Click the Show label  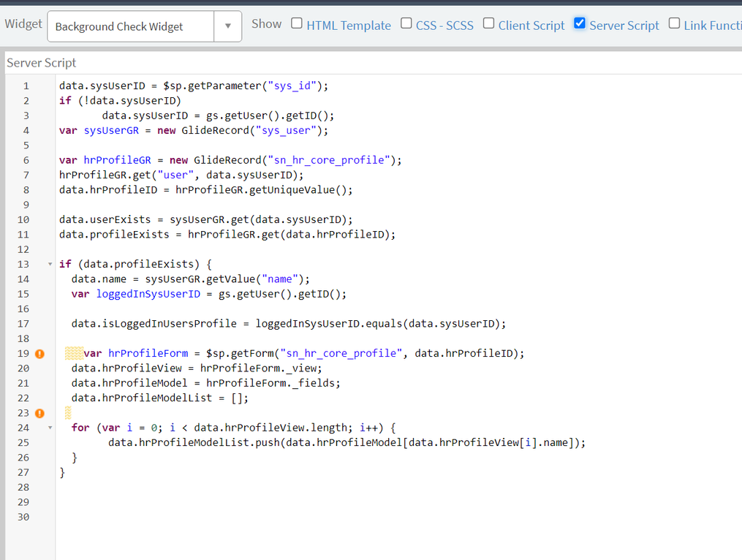coord(266,23)
